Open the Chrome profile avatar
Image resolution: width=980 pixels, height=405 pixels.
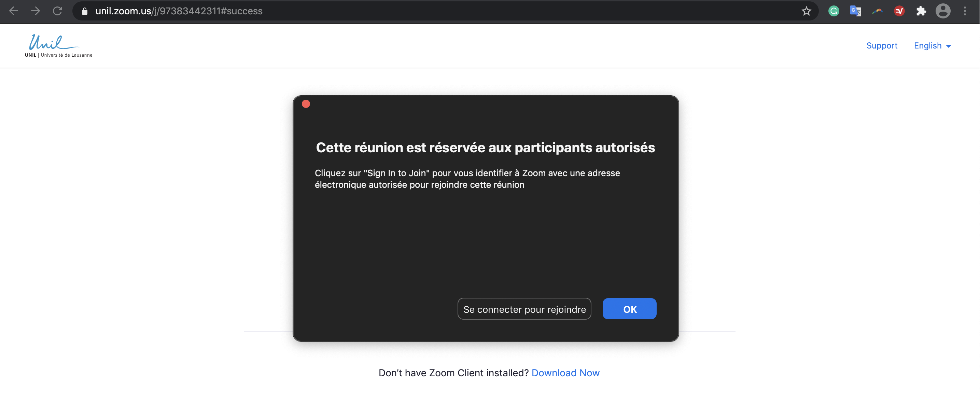pos(943,11)
